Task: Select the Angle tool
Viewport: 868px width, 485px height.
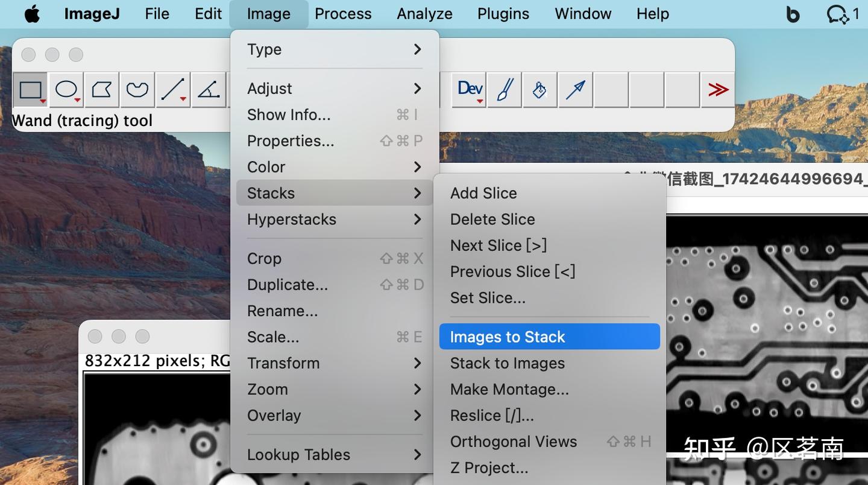Action: click(x=209, y=90)
